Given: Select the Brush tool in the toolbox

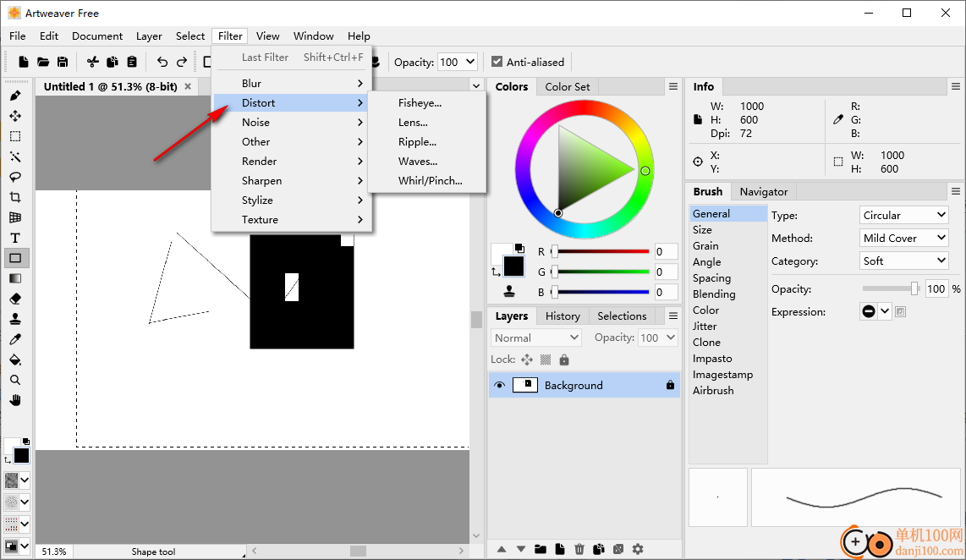Looking at the screenshot, I should click(x=15, y=96).
